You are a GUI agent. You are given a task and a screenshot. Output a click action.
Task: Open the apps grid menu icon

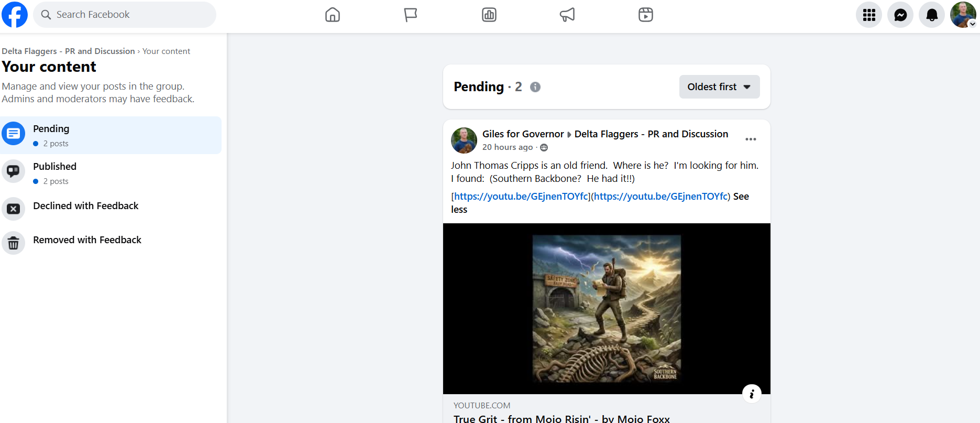(869, 15)
